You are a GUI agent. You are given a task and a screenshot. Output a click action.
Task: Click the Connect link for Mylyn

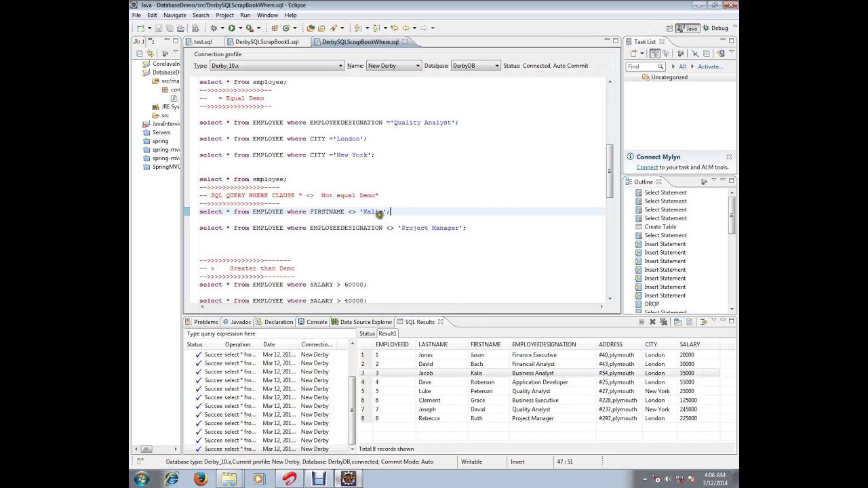pos(647,167)
